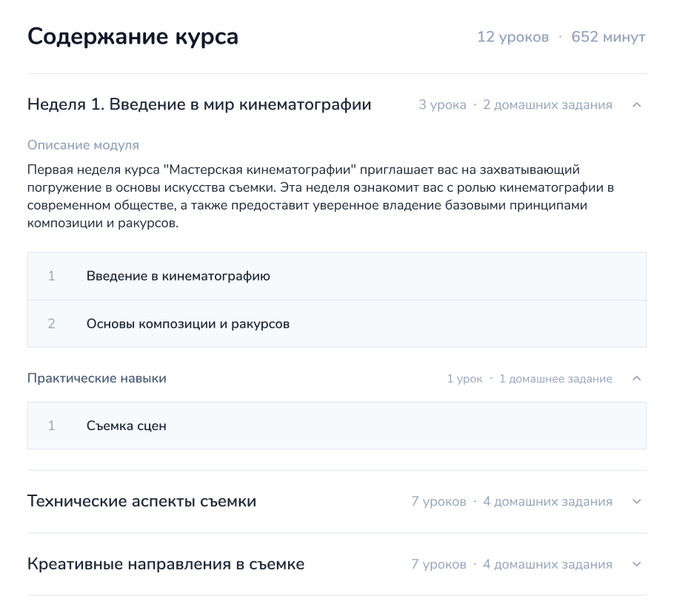Click the Неделя 1. Введение в мир кинематографии heading

[x=199, y=104]
